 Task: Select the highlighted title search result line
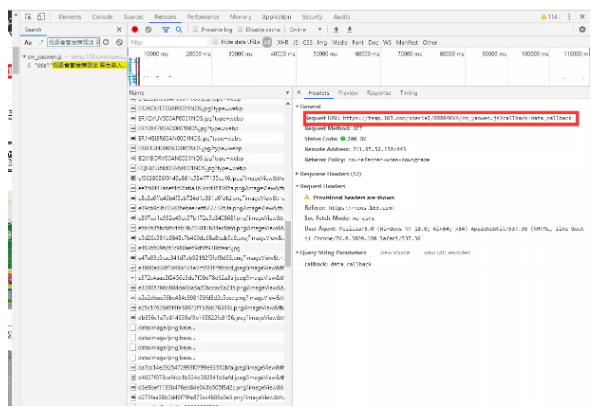point(76,65)
